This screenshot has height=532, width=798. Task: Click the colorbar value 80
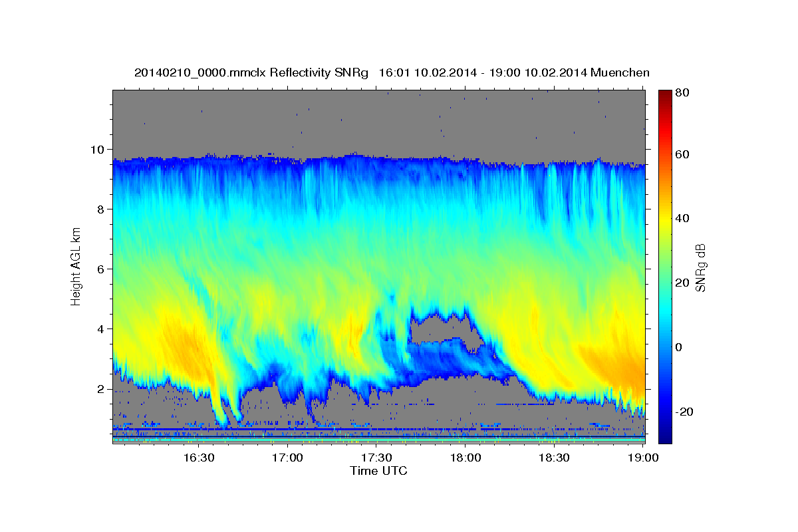click(x=682, y=93)
